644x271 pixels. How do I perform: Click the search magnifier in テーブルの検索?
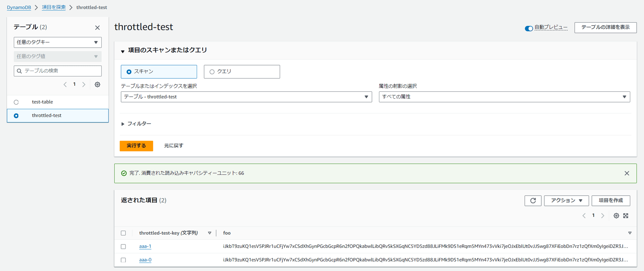pos(19,71)
